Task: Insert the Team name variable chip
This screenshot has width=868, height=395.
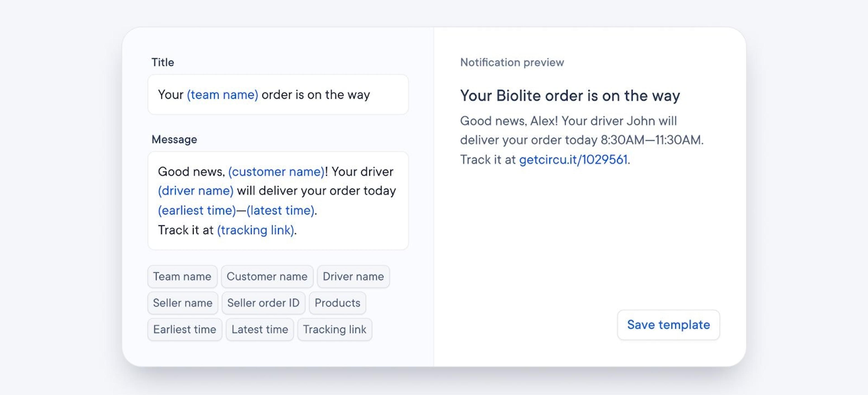Action: [182, 276]
